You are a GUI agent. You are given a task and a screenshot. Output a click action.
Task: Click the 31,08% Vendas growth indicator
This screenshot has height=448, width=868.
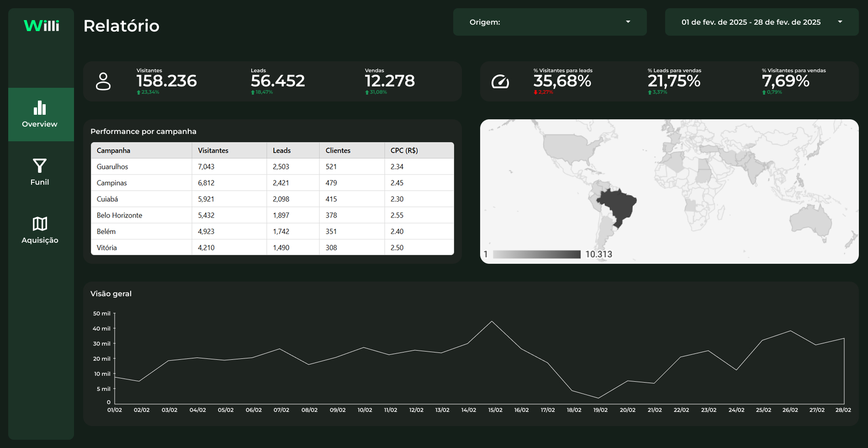pos(376,92)
